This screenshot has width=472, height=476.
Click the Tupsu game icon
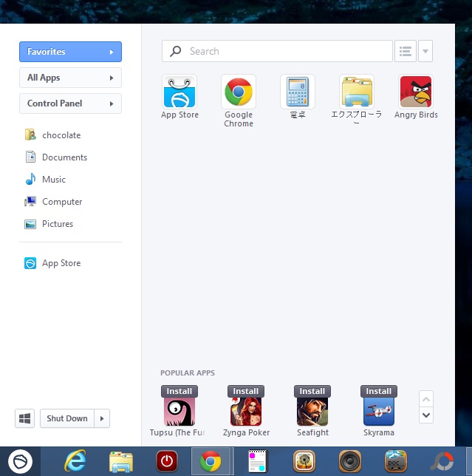(179, 412)
